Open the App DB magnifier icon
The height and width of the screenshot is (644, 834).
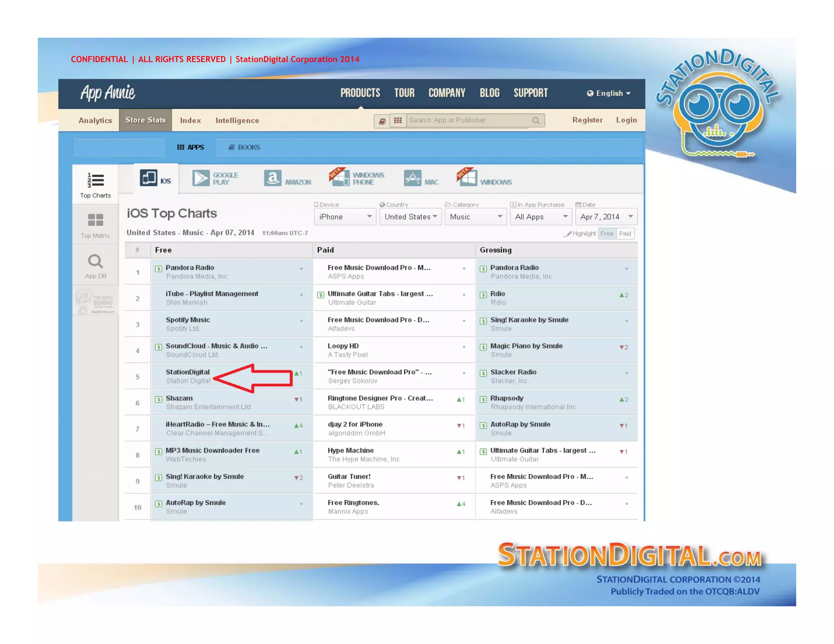(x=95, y=261)
